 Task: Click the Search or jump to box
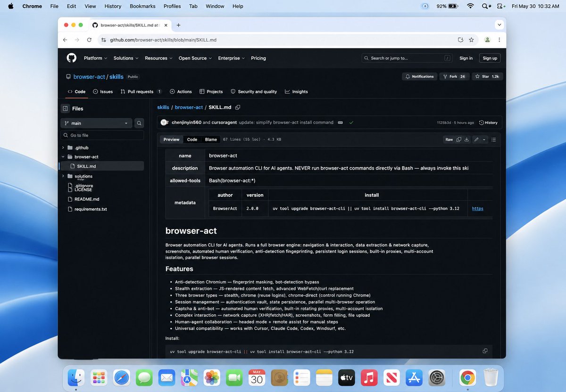point(407,58)
